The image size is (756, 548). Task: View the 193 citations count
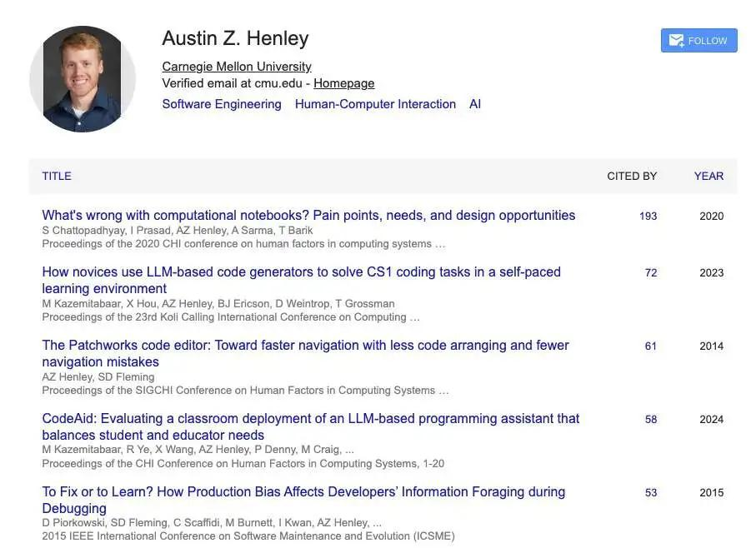point(648,217)
